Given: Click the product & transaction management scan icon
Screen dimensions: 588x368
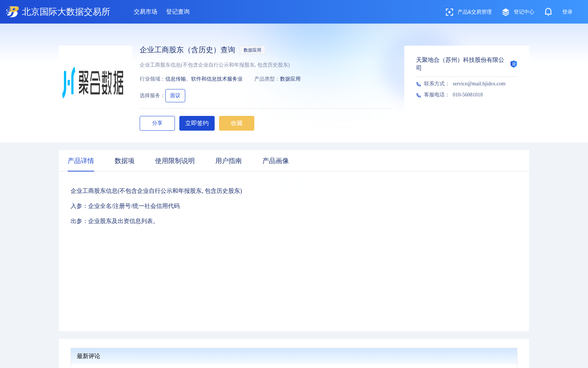Looking at the screenshot, I should tap(449, 12).
